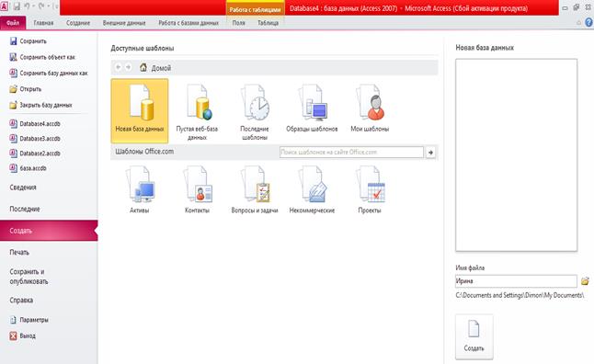594x364 pixels.
Task: Click Закрыть базу данных
Action: tap(40, 105)
